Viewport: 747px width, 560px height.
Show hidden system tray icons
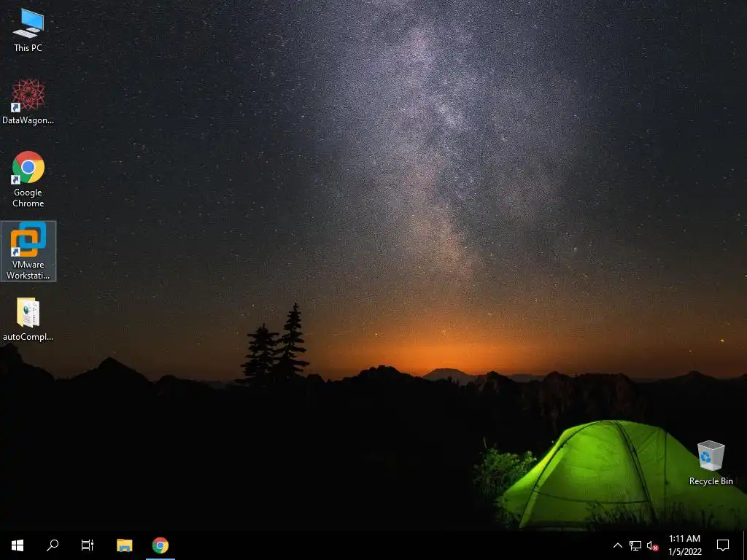click(617, 545)
